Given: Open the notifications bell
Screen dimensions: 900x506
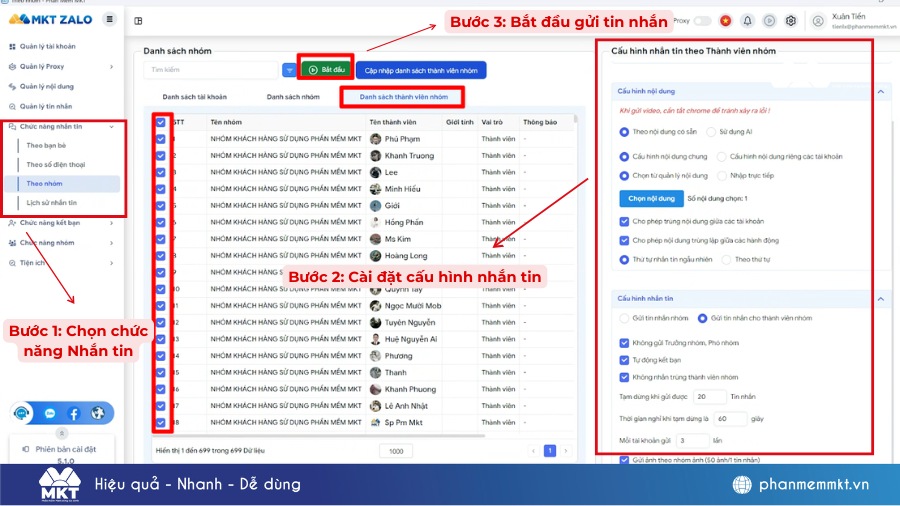Looking at the screenshot, I should tap(747, 21).
